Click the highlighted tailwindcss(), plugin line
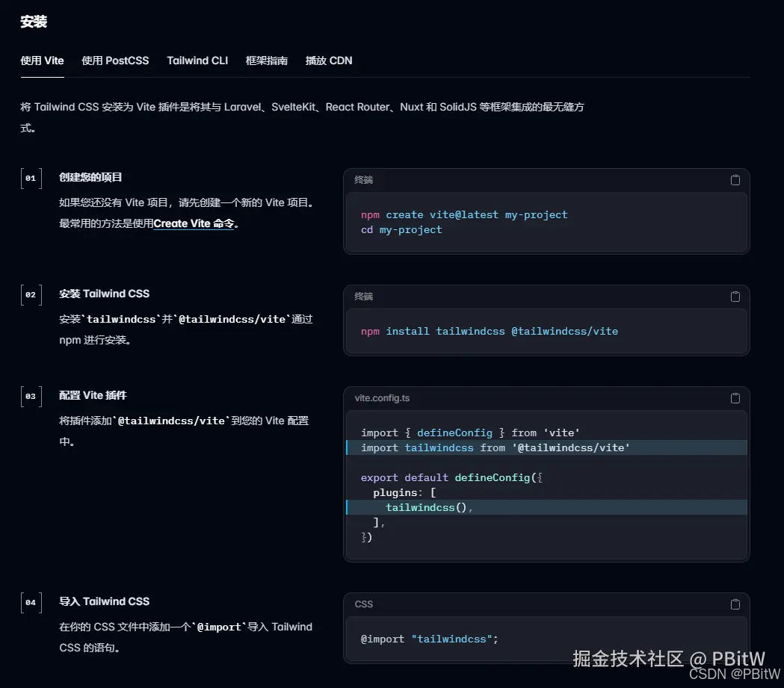This screenshot has height=688, width=784. click(546, 507)
